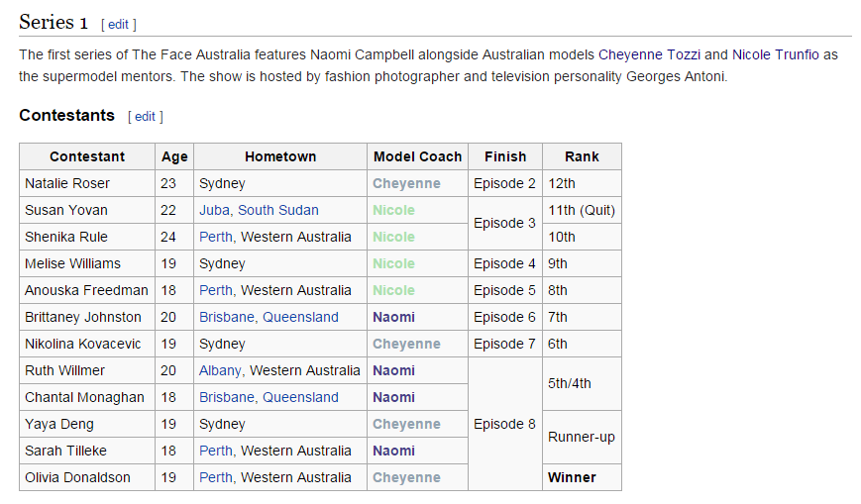Viewport: 861px width, 504px height.
Task: Click the Episode 8 finish cell
Action: pos(505,424)
